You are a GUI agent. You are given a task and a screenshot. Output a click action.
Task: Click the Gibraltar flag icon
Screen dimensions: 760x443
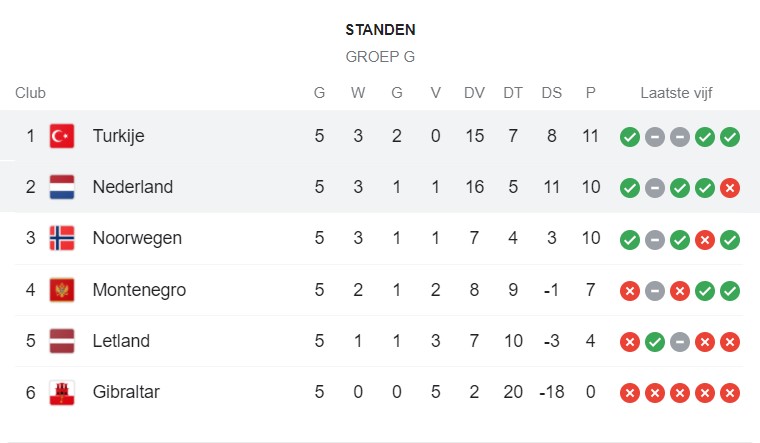click(x=62, y=392)
